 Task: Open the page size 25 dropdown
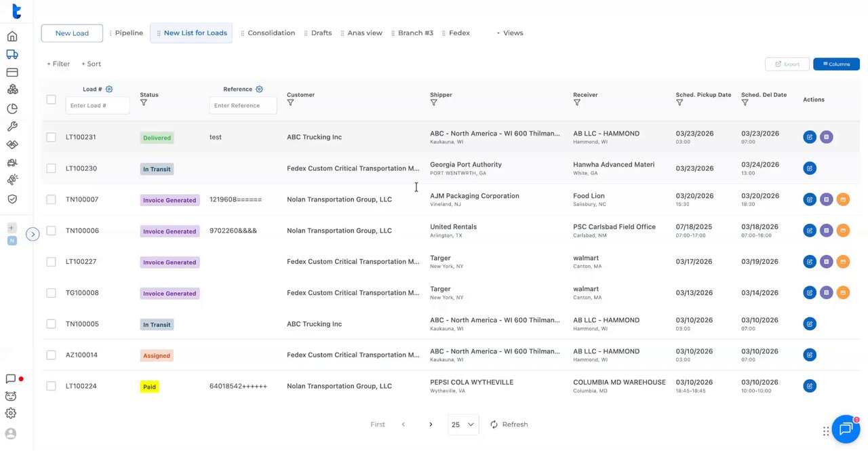[x=463, y=425]
